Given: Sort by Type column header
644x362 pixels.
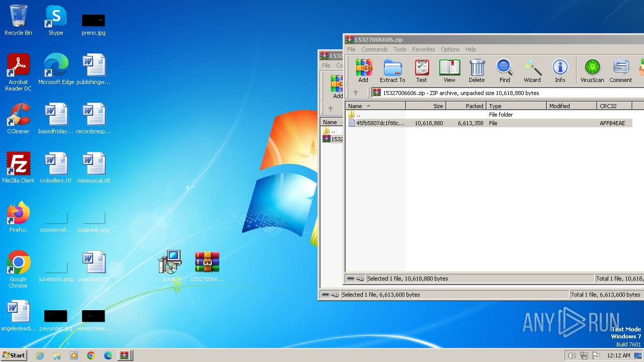Looking at the screenshot, I should [x=516, y=106].
